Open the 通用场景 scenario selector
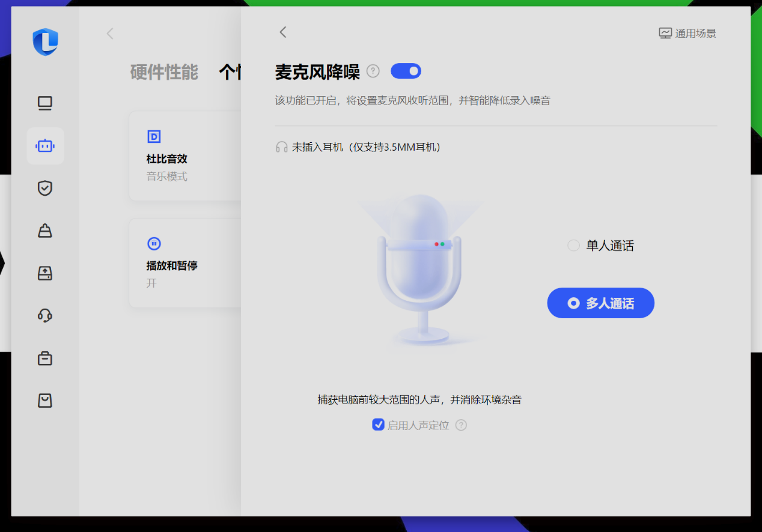 pos(687,34)
